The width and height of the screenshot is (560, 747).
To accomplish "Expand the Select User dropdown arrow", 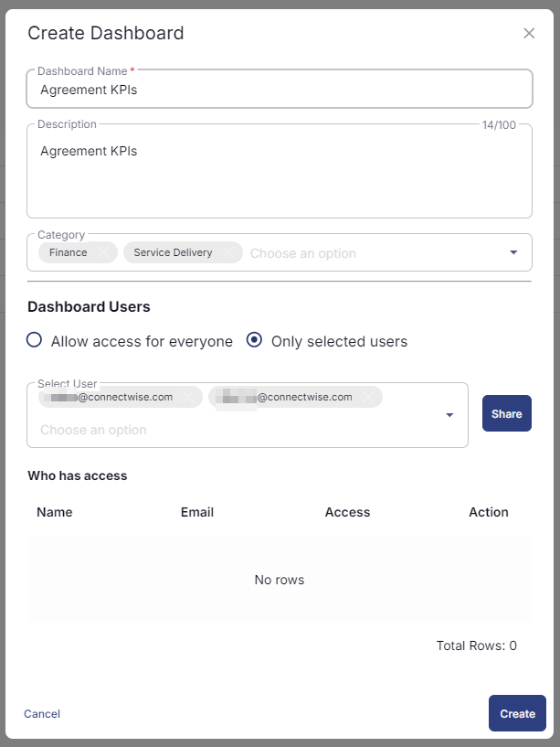I will click(x=449, y=415).
